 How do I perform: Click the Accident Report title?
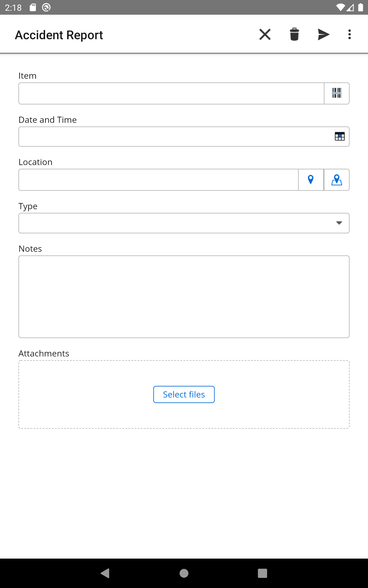pyautogui.click(x=59, y=35)
